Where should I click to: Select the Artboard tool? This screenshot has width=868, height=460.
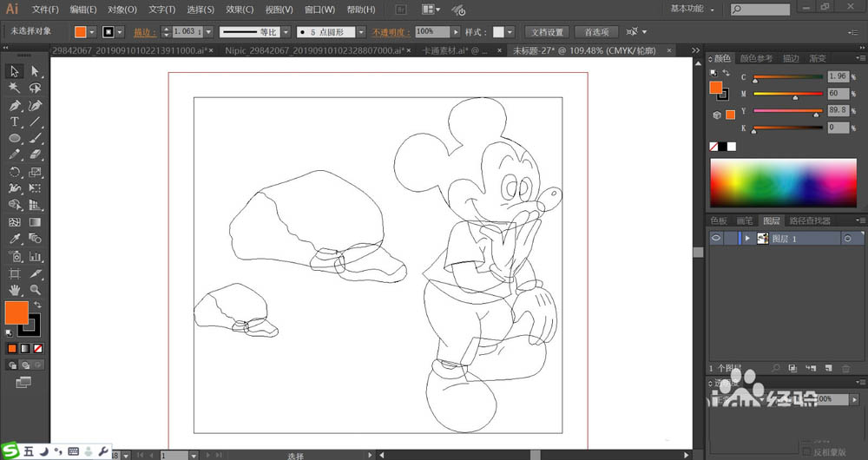[15, 273]
